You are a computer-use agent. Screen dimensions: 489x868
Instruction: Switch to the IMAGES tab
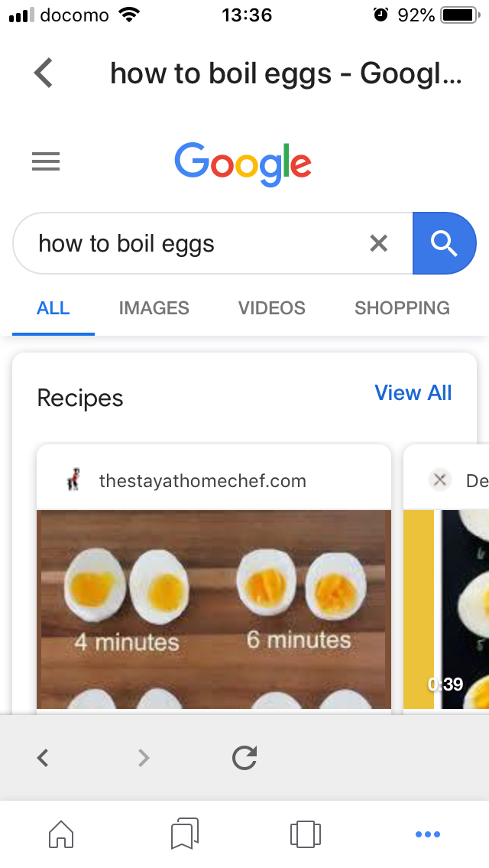click(154, 307)
